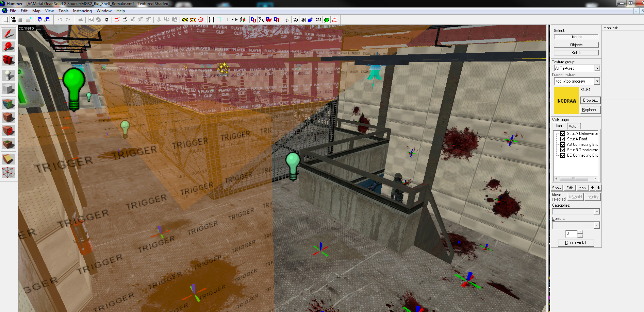Select the gray cube Block tool
This screenshot has height=312, width=644.
[9, 89]
